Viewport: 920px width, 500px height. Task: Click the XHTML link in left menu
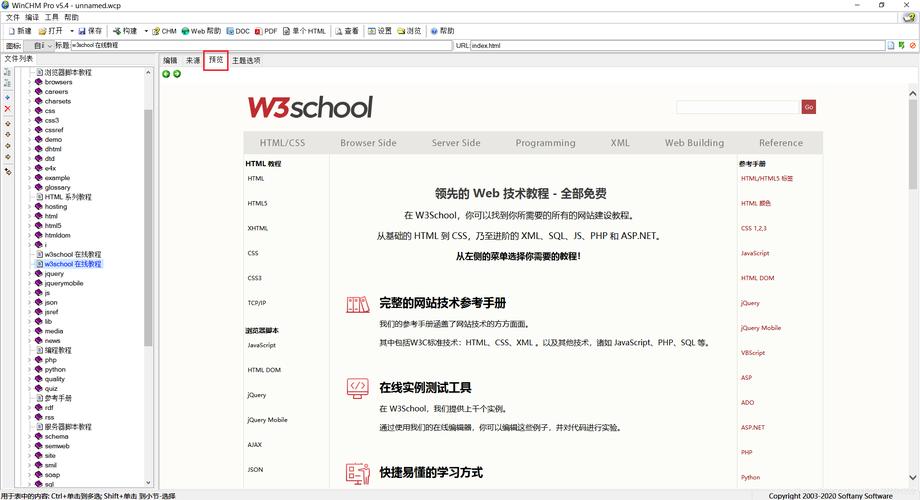coord(258,228)
